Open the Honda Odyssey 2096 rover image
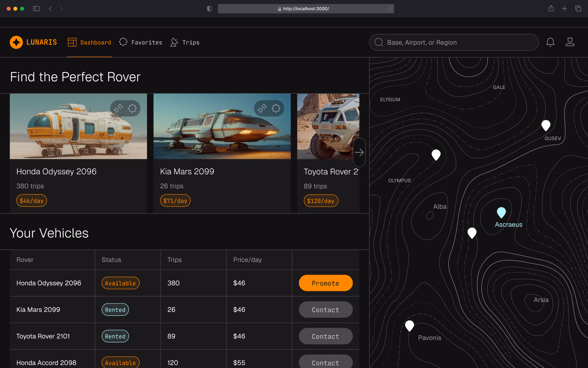 (x=78, y=126)
